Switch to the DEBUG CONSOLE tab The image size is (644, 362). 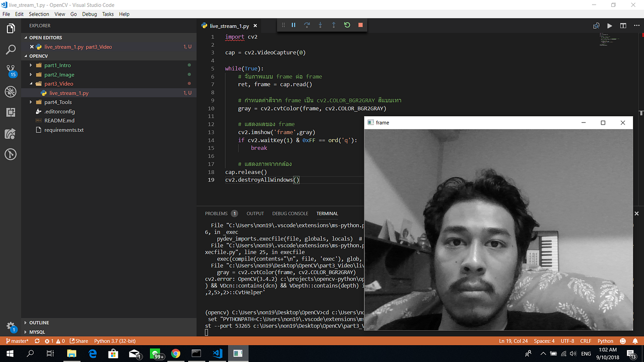point(290,213)
